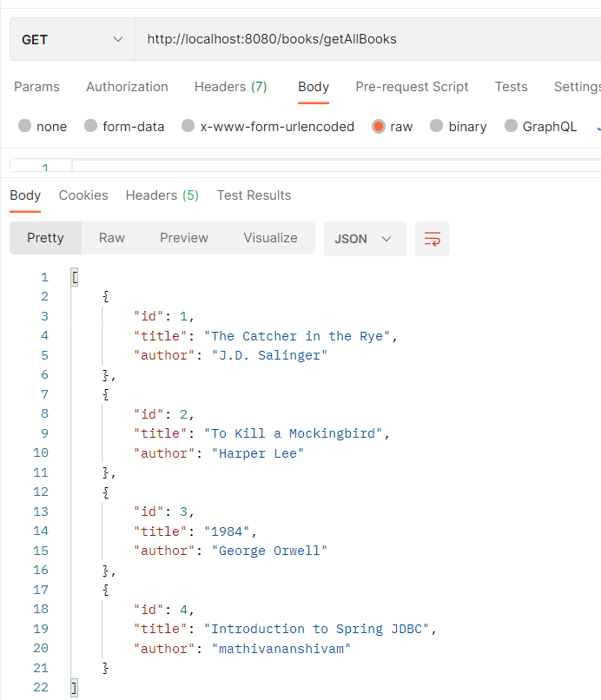601x700 pixels.
Task: Open the Authorization tab
Action: point(127,87)
